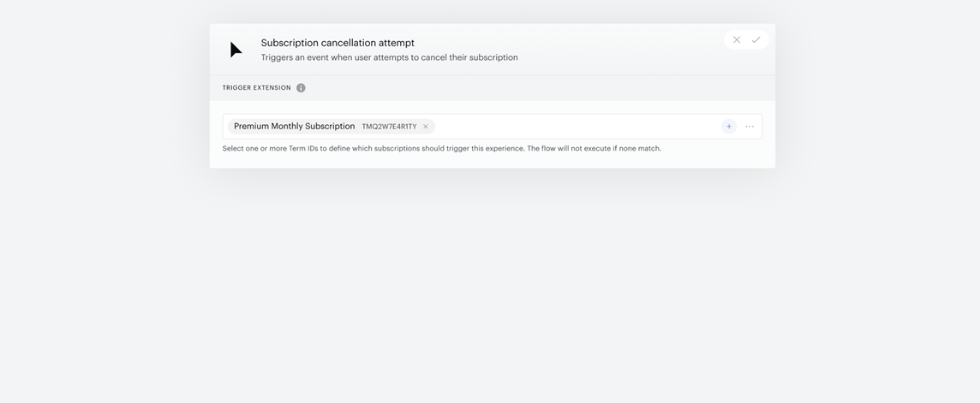Screen dimensions: 980x403
Task: Click white padding below the helper text
Action: coord(493,161)
